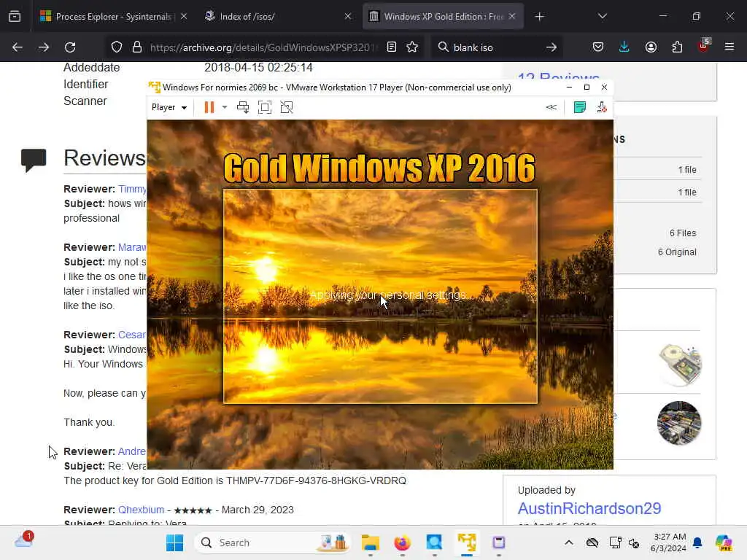Open the 6 Files download link

pyautogui.click(x=683, y=233)
